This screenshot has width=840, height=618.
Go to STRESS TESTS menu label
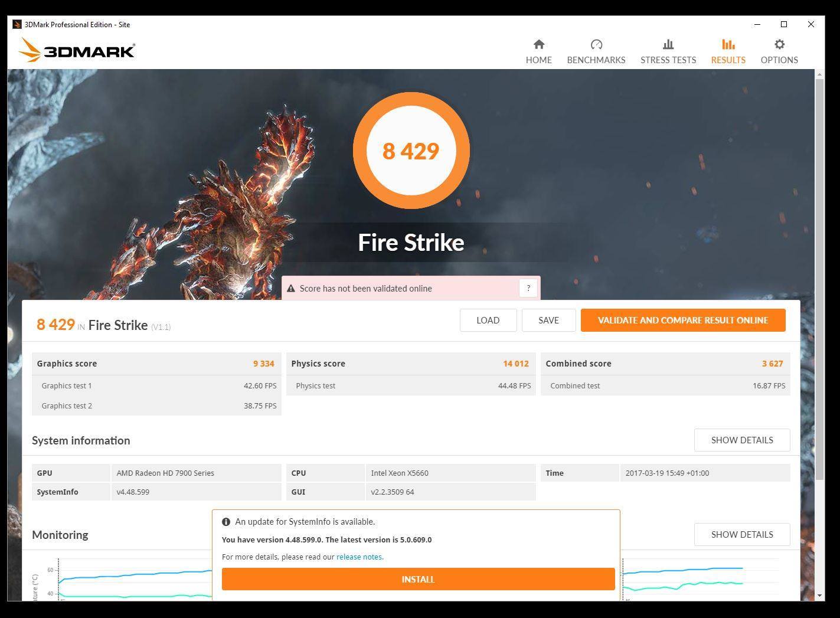pos(668,60)
